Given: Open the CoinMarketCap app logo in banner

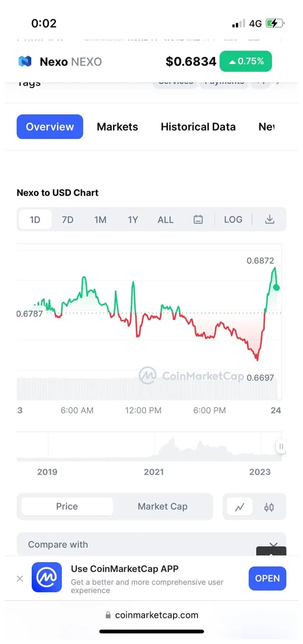Looking at the screenshot, I should tap(45, 578).
